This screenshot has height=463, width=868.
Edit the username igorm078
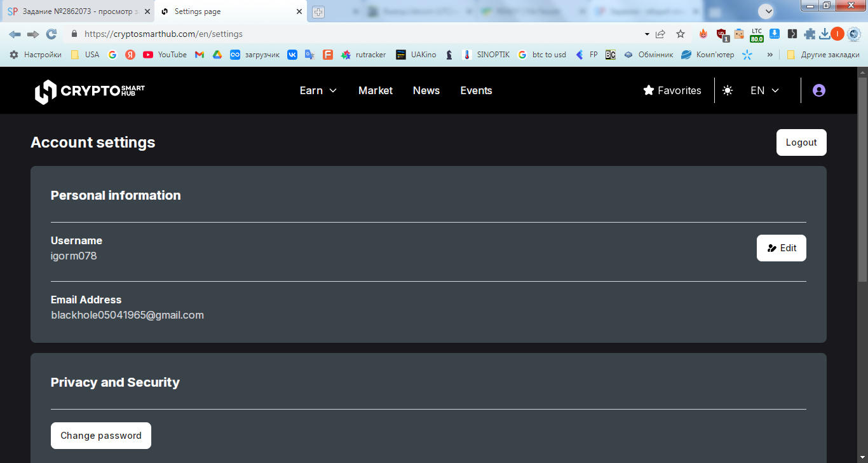781,248
